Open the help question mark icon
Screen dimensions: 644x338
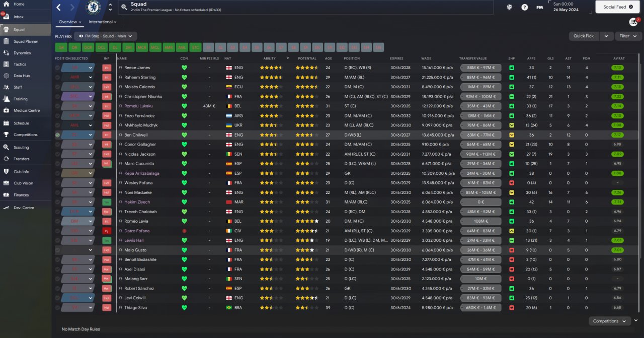pos(525,7)
